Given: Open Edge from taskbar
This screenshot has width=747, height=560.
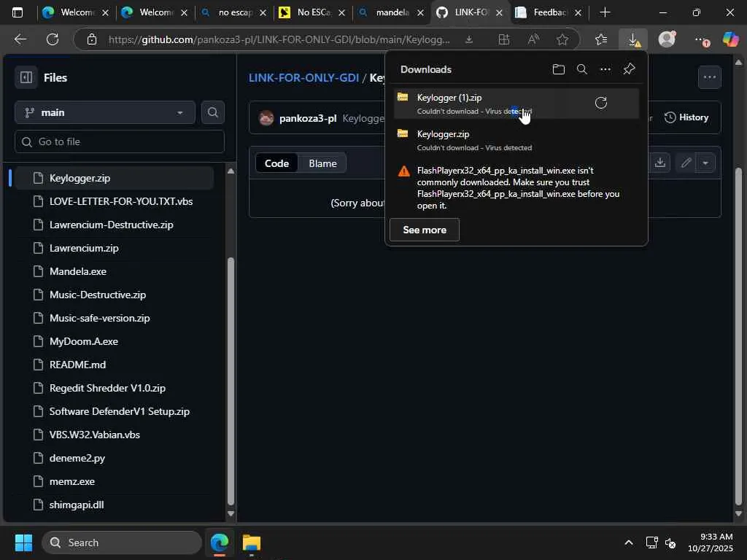Looking at the screenshot, I should pos(220,542).
